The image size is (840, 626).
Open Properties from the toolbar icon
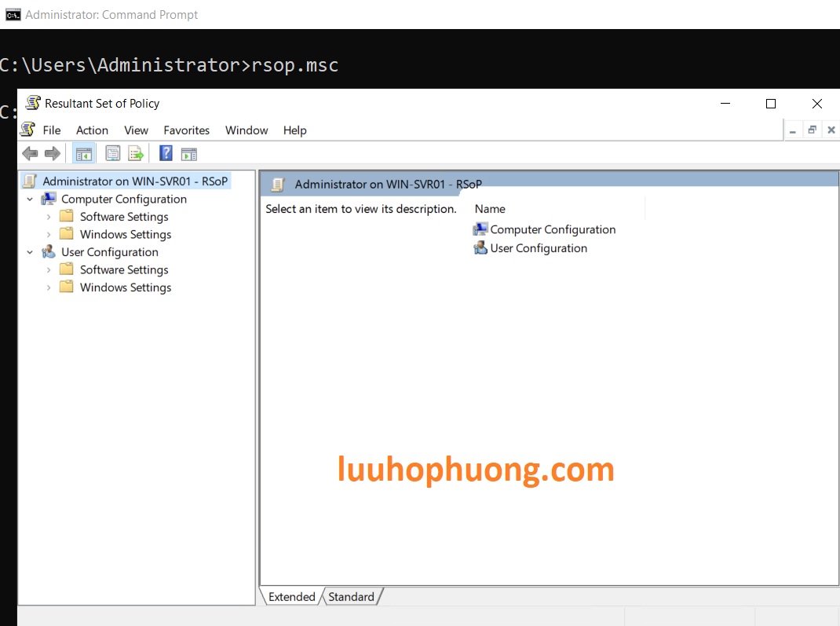(113, 153)
